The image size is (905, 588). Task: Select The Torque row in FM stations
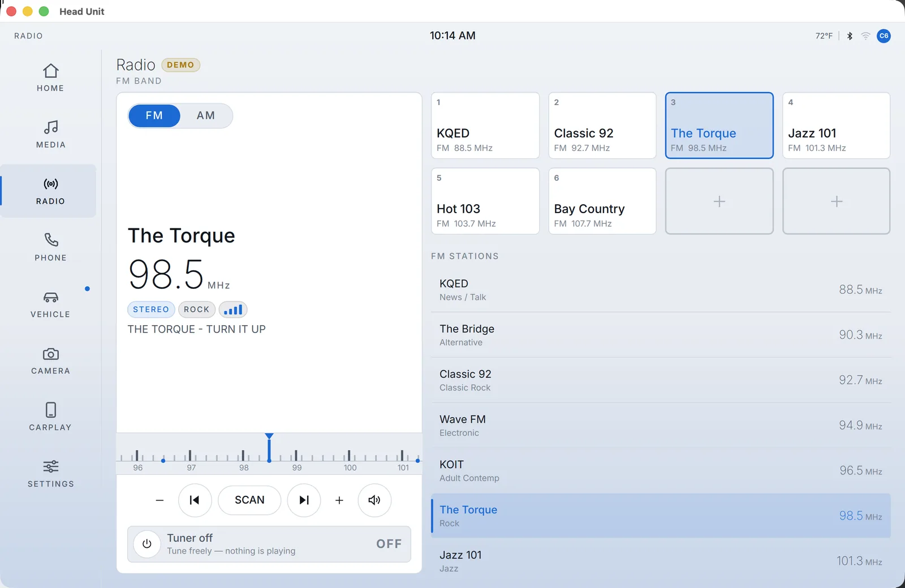point(661,516)
